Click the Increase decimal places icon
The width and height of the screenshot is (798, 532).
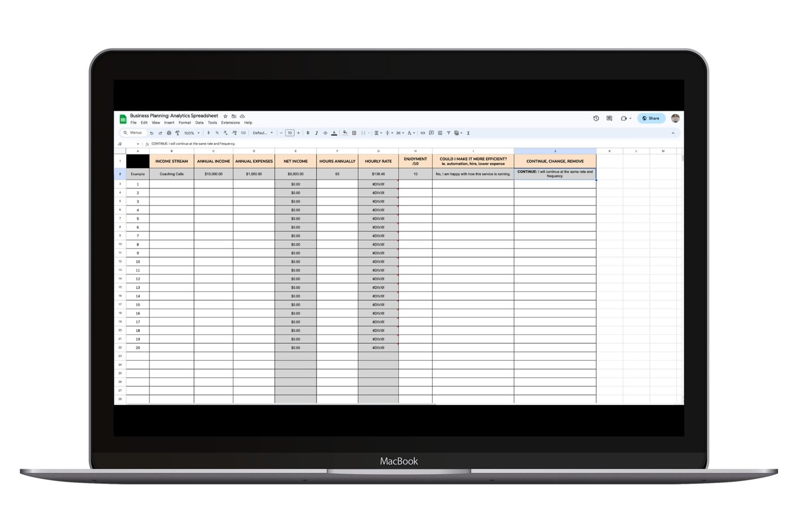234,133
